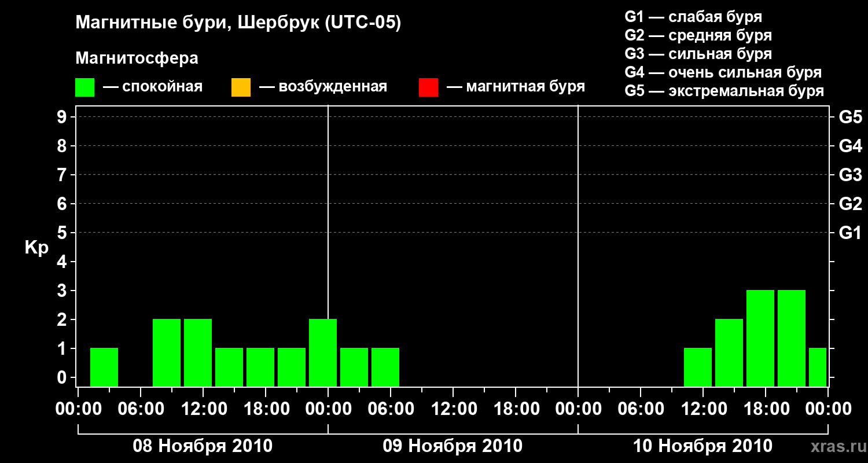Click 'G4 — очень сильная буря' legend line
Viewport: 868px width, 463px height.
tap(723, 72)
